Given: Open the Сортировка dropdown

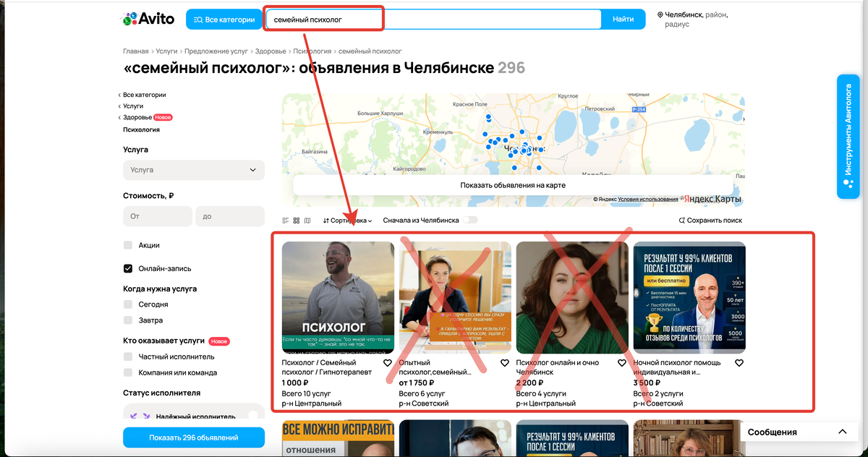Looking at the screenshot, I should (x=347, y=221).
